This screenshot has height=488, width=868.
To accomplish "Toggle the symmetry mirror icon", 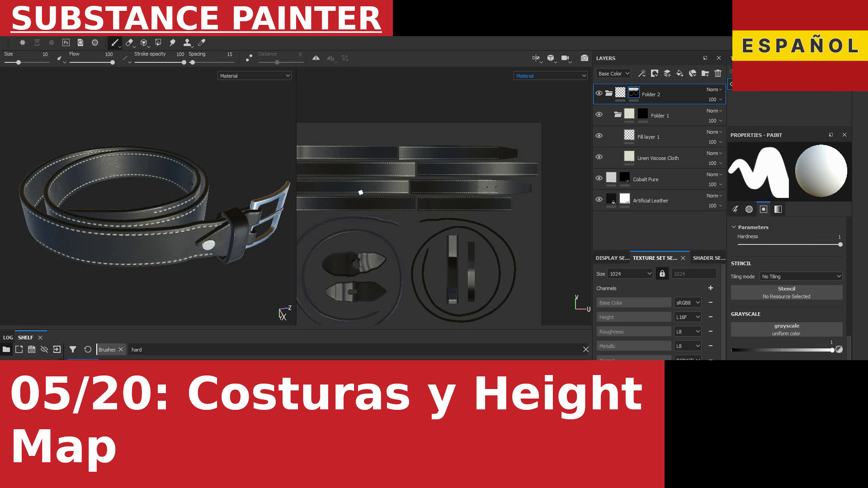I will click(x=316, y=58).
